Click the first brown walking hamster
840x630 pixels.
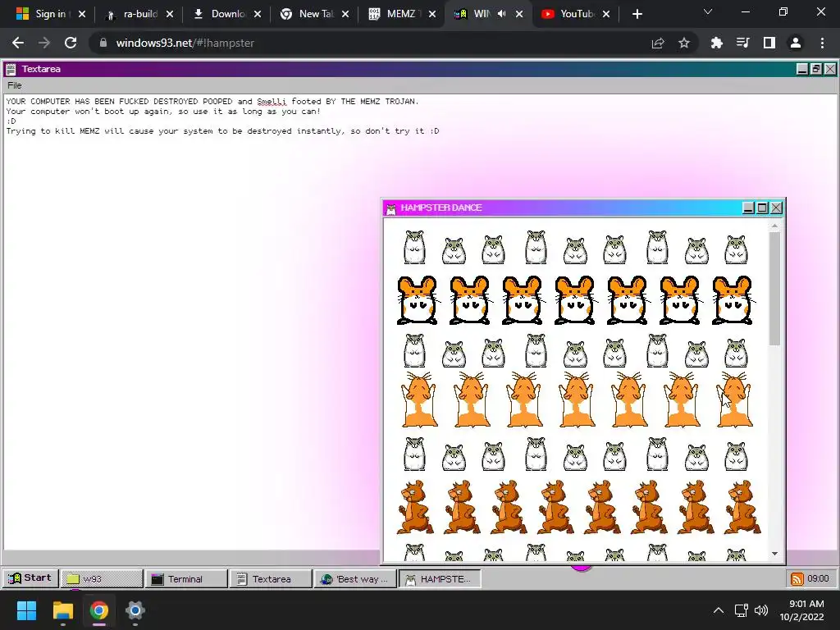[414, 507]
